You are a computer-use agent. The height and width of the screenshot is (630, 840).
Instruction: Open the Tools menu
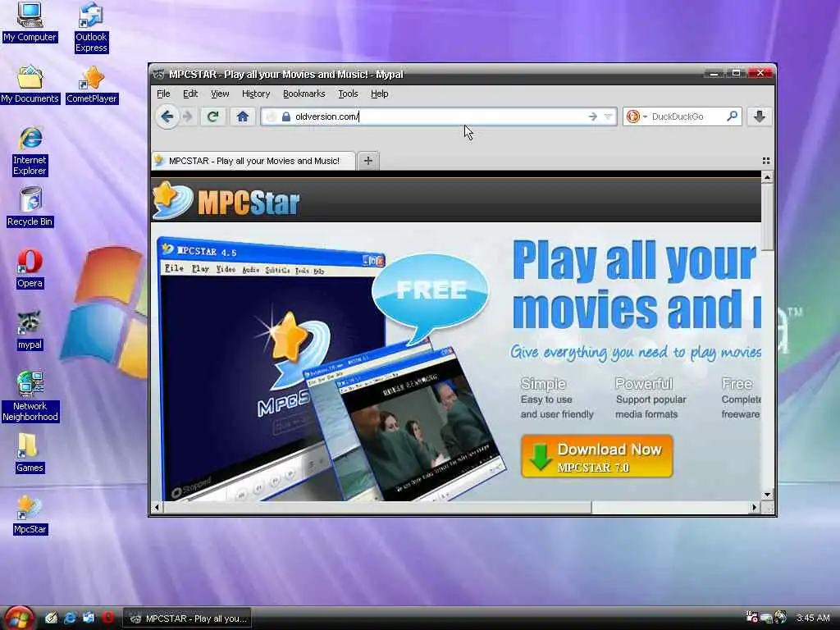tap(348, 94)
